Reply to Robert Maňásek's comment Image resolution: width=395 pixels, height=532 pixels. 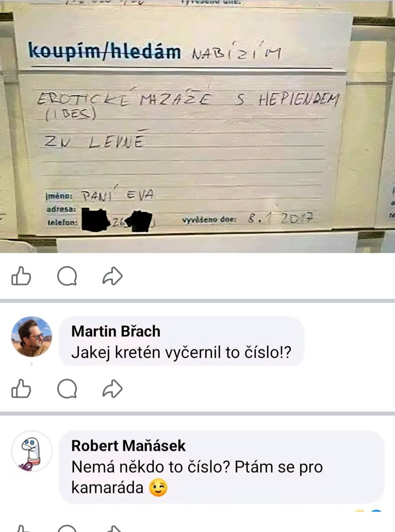pyautogui.click(x=67, y=529)
